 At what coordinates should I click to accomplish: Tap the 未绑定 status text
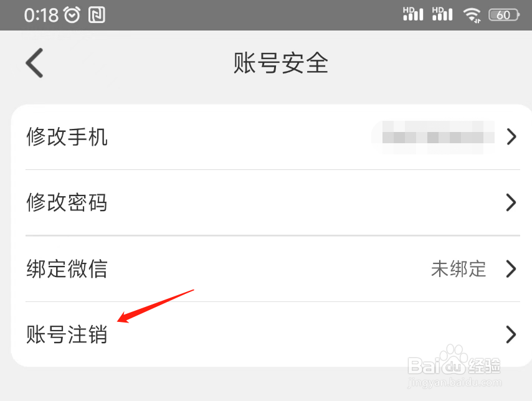pos(458,269)
